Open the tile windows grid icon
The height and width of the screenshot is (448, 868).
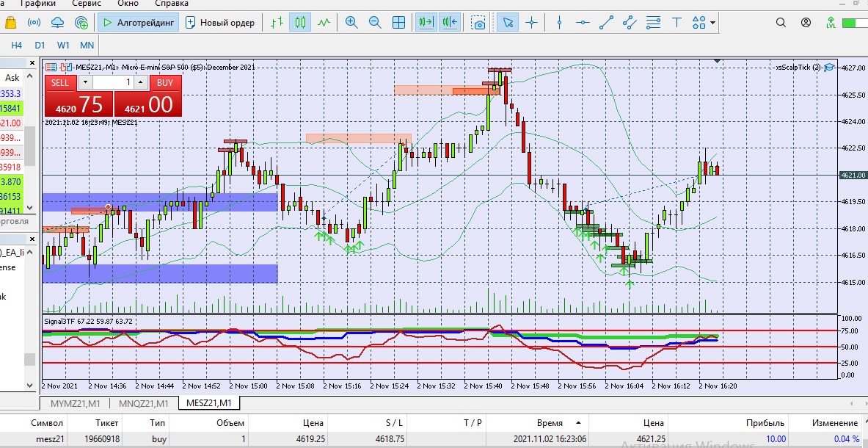398,23
